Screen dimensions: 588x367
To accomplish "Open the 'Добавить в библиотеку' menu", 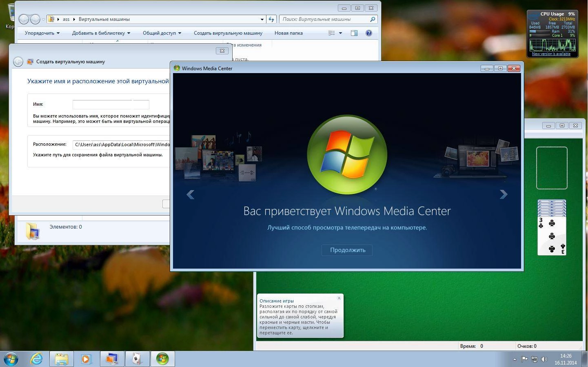I will tap(101, 33).
